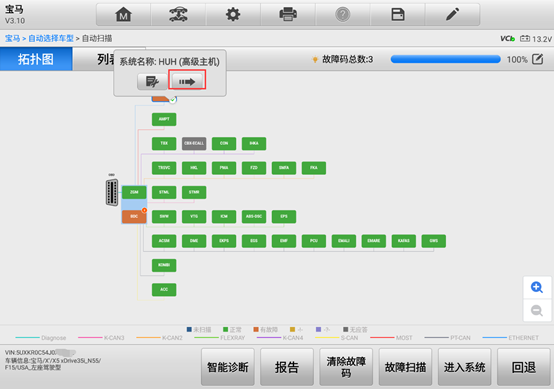This screenshot has width=554, height=389.
Task: Open settings gear in top toolbar
Action: (233, 14)
